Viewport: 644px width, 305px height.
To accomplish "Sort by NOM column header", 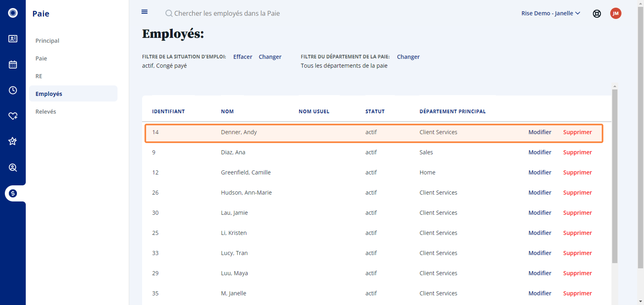I will coord(227,112).
